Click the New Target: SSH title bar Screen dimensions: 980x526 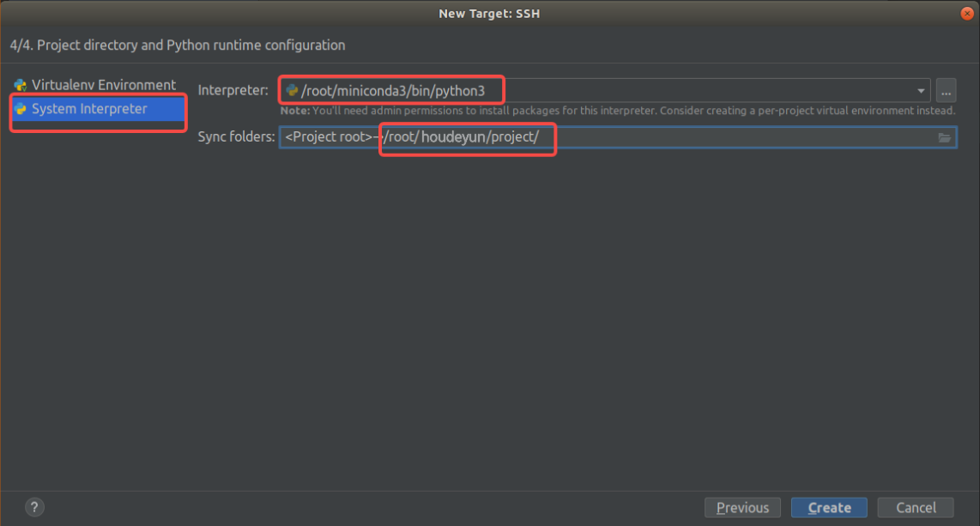tap(489, 13)
